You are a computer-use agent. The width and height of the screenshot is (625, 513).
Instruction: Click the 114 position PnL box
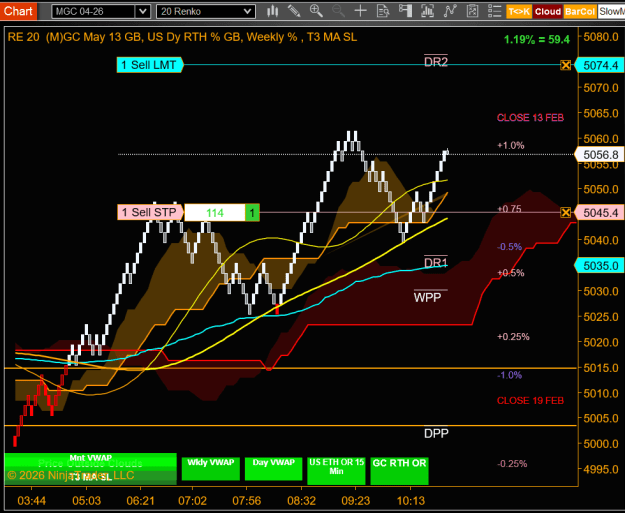tap(215, 212)
